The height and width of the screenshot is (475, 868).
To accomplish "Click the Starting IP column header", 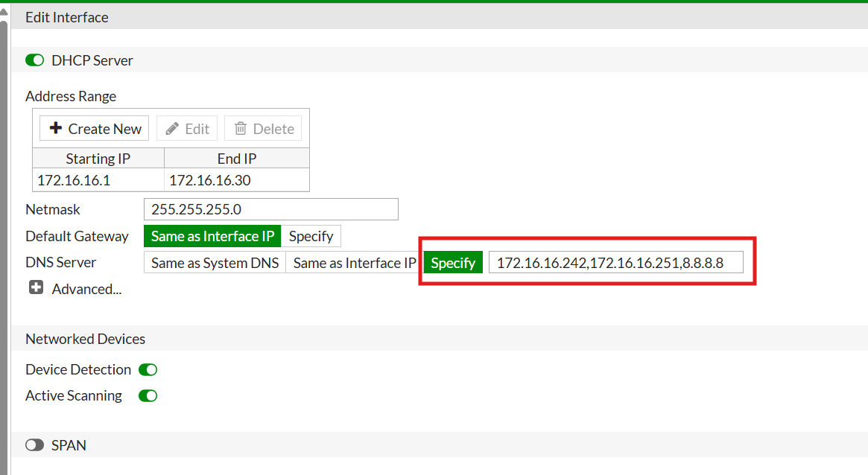I will 98,159.
